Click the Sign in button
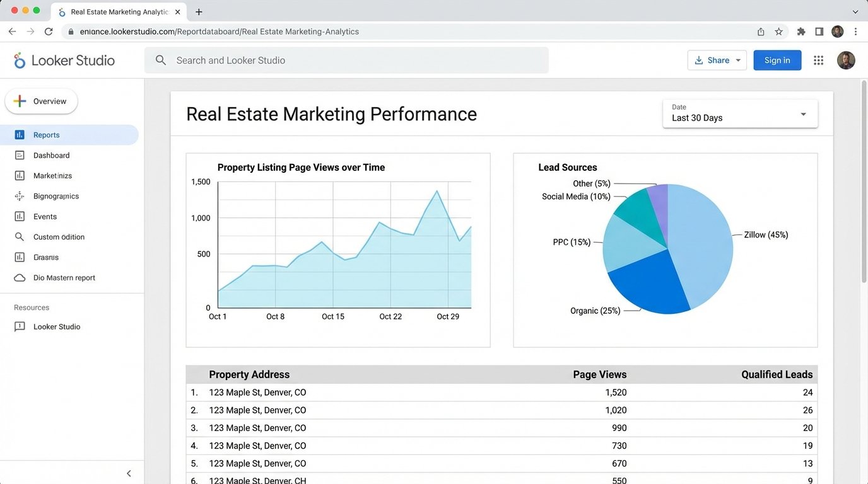Viewport: 868px width, 484px height. [777, 60]
